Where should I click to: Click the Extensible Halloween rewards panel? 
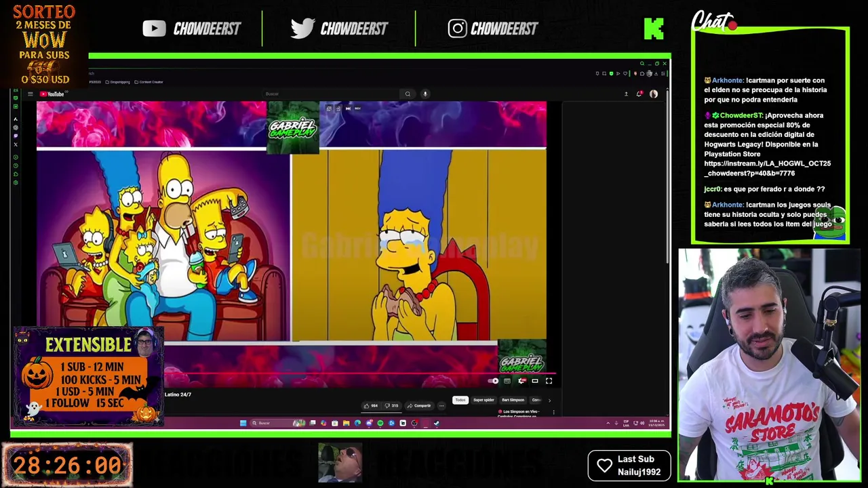pos(88,377)
